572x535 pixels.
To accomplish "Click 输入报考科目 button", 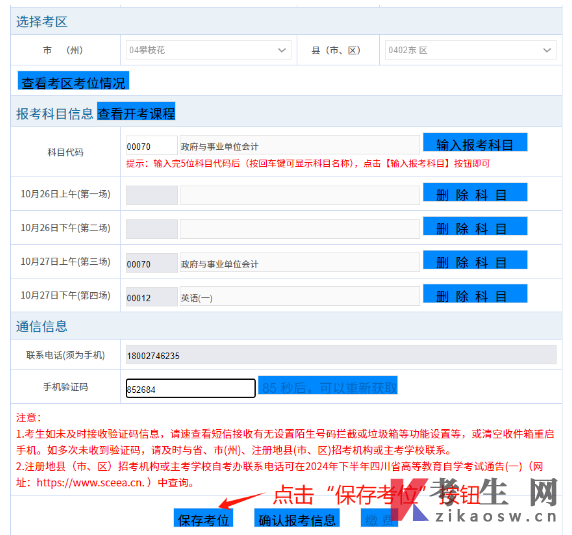I will point(475,142).
